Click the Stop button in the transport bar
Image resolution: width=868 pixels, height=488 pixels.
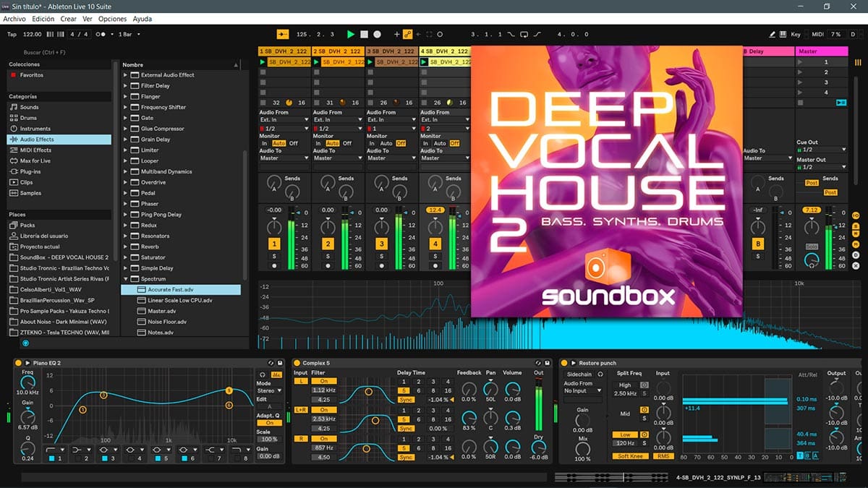[364, 34]
